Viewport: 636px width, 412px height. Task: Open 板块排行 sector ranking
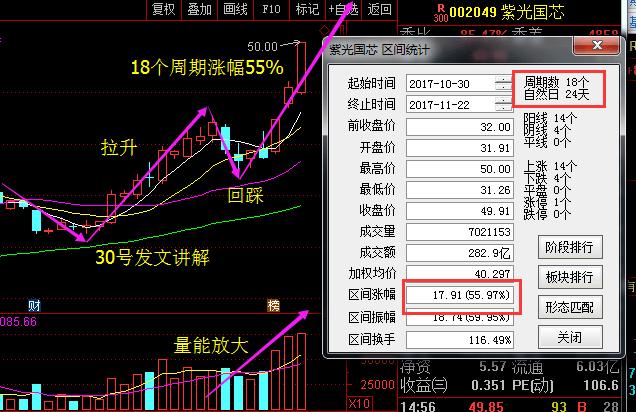pos(570,277)
